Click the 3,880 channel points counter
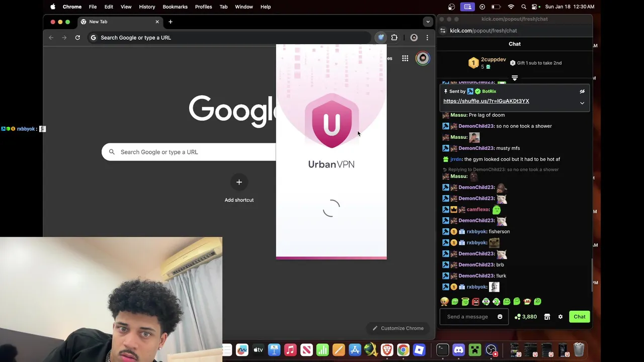This screenshot has height=362, width=644. [x=526, y=317]
